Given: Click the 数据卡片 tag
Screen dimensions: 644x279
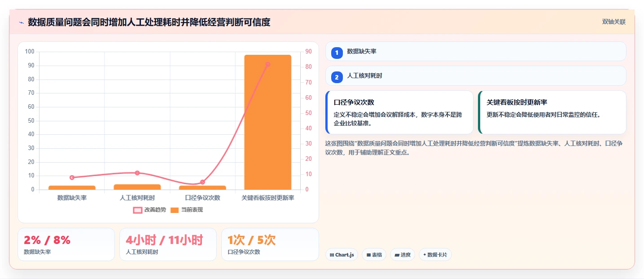Looking at the screenshot, I should 435,255.
